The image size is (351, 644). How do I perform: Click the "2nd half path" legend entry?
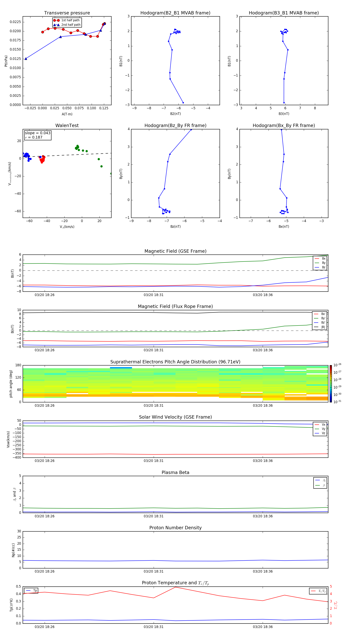tap(67, 25)
